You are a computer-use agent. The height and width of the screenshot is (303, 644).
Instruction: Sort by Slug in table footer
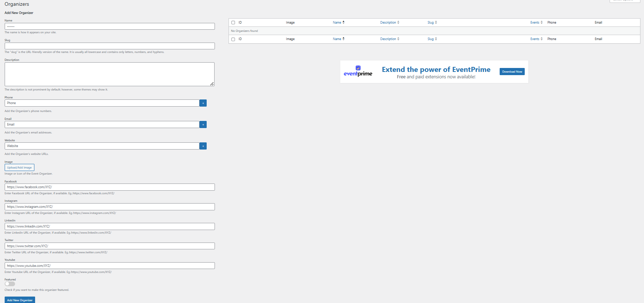coord(432,39)
